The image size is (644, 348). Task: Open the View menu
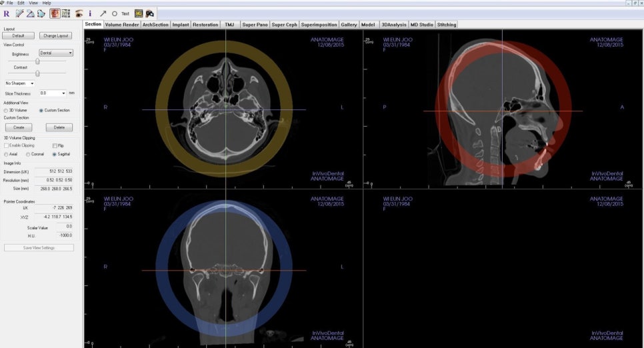pyautogui.click(x=33, y=3)
